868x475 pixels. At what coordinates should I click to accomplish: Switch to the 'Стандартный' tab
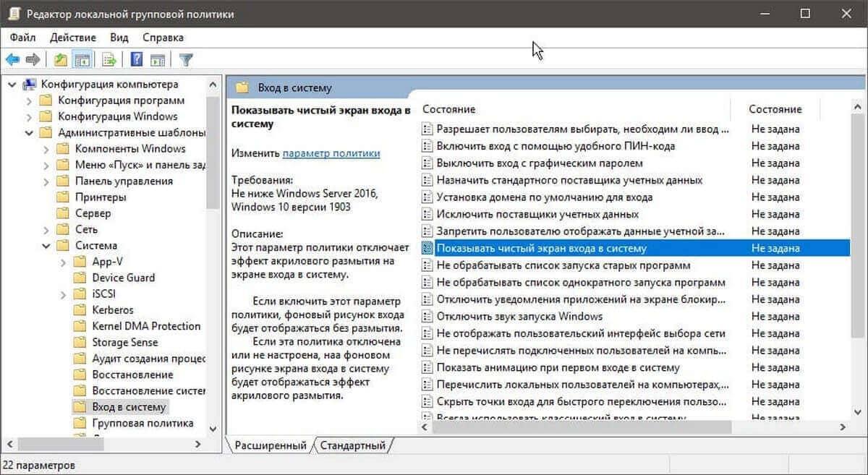(x=353, y=445)
